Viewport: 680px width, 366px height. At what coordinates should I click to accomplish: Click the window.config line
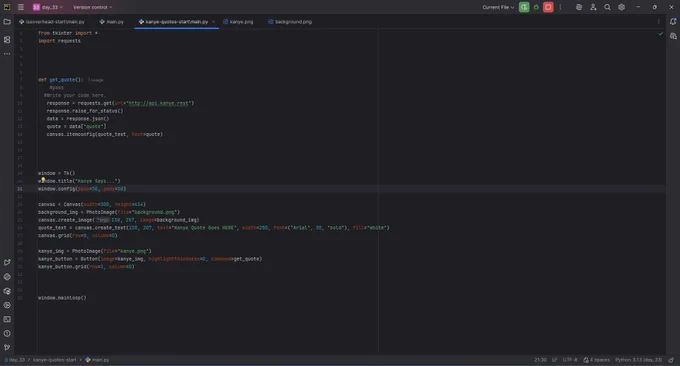click(x=82, y=189)
